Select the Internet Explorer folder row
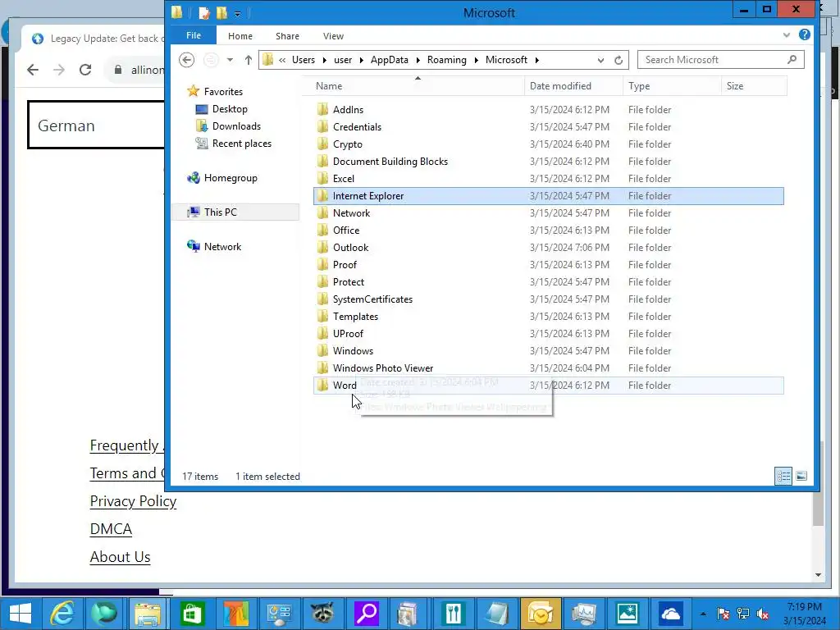The image size is (840, 630). pos(549,196)
